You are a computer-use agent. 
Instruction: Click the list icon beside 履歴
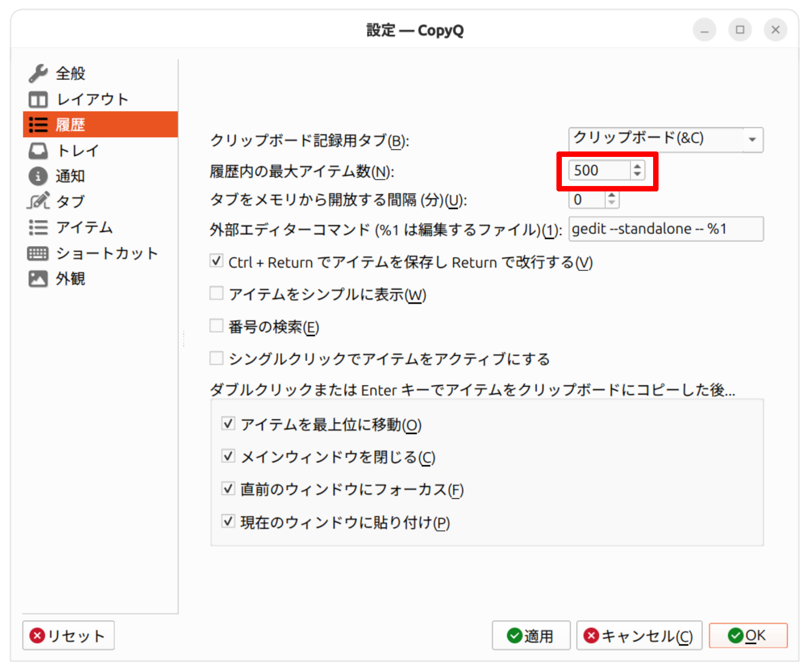coord(38,125)
